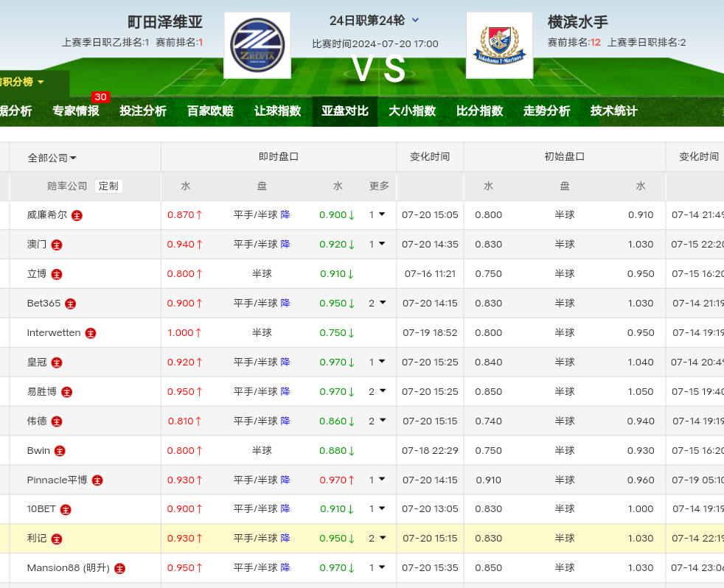Image resolution: width=724 pixels, height=588 pixels.
Task: Click the Yokohama F. Marinos team logo
Action: (499, 45)
